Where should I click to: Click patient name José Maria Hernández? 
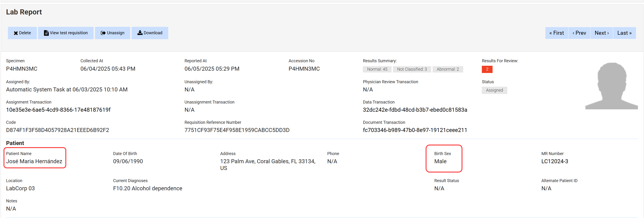tap(34, 161)
